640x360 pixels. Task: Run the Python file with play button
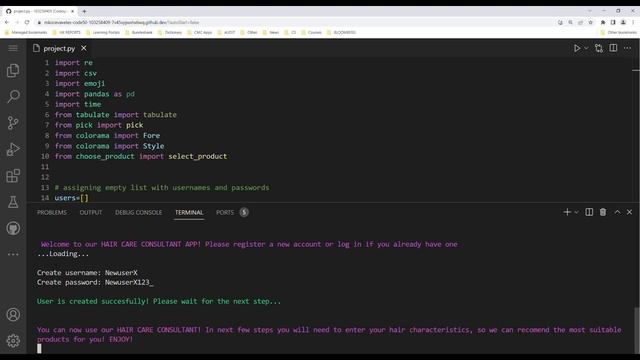coord(577,48)
